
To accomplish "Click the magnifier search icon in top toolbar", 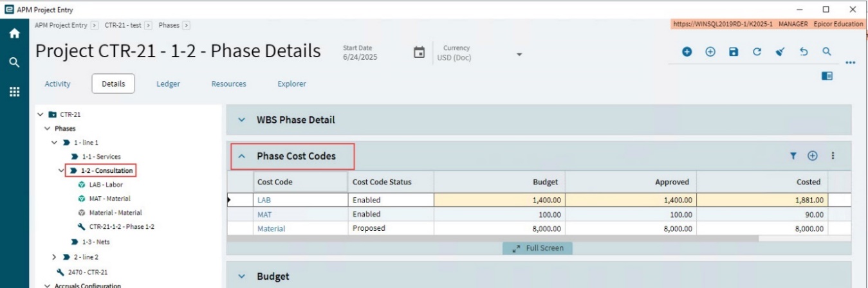I will point(827,52).
